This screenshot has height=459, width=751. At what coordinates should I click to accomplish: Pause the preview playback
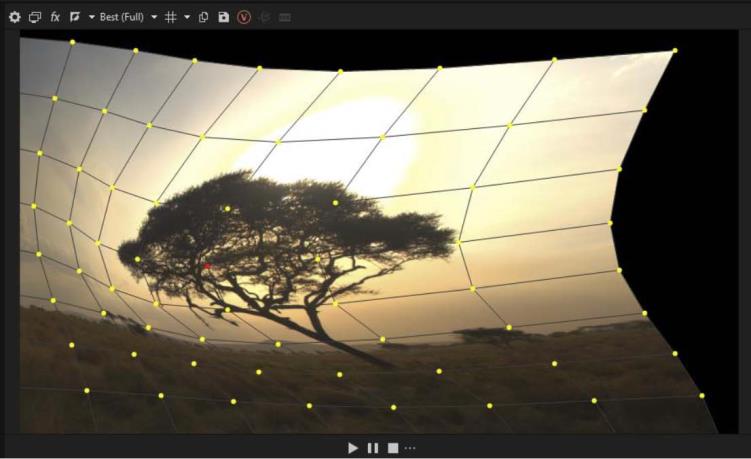373,447
